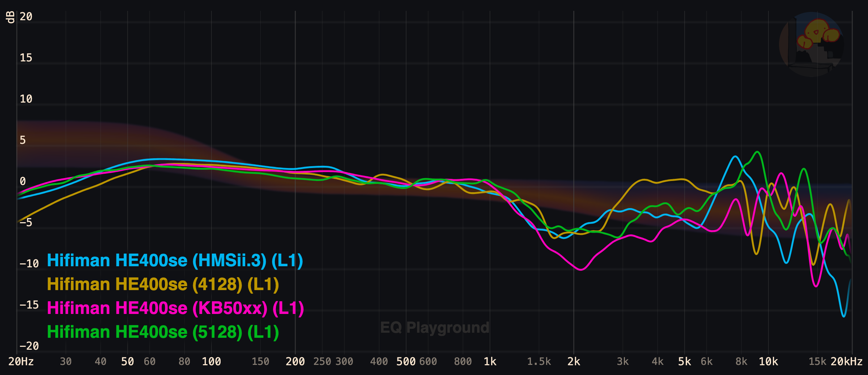Click the 15k frequency axis label
Screen dimensions: 868x375
click(817, 361)
